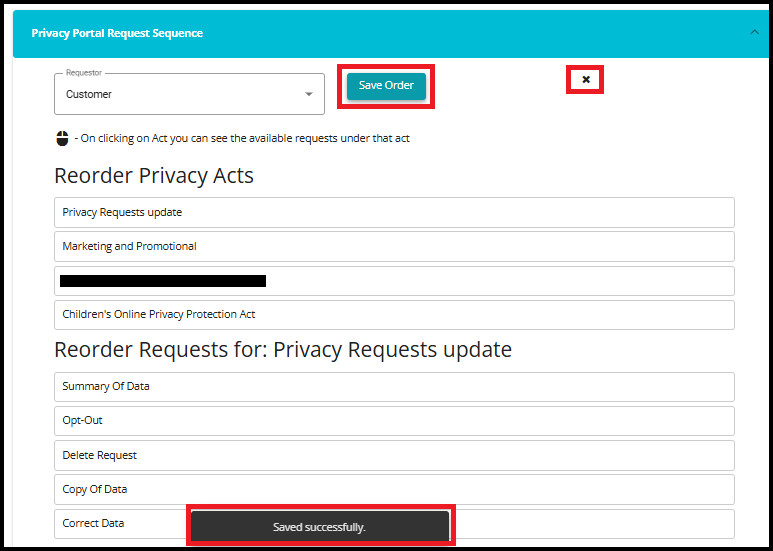Image resolution: width=773 pixels, height=551 pixels.
Task: Click the Delete Request row
Action: tap(394, 455)
